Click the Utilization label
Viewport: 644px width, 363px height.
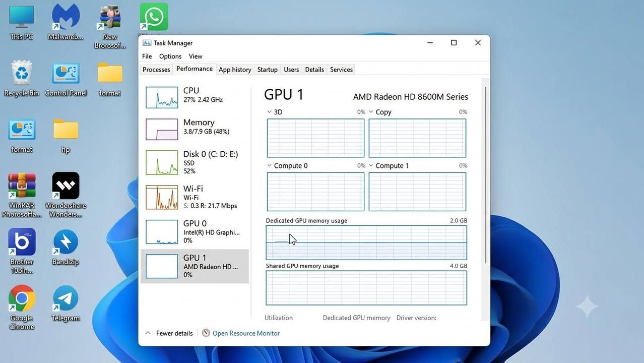[x=279, y=318]
